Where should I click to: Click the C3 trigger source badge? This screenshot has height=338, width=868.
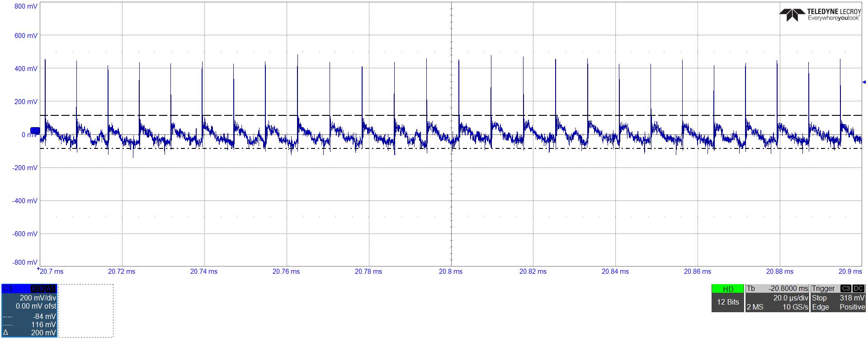(x=845, y=289)
